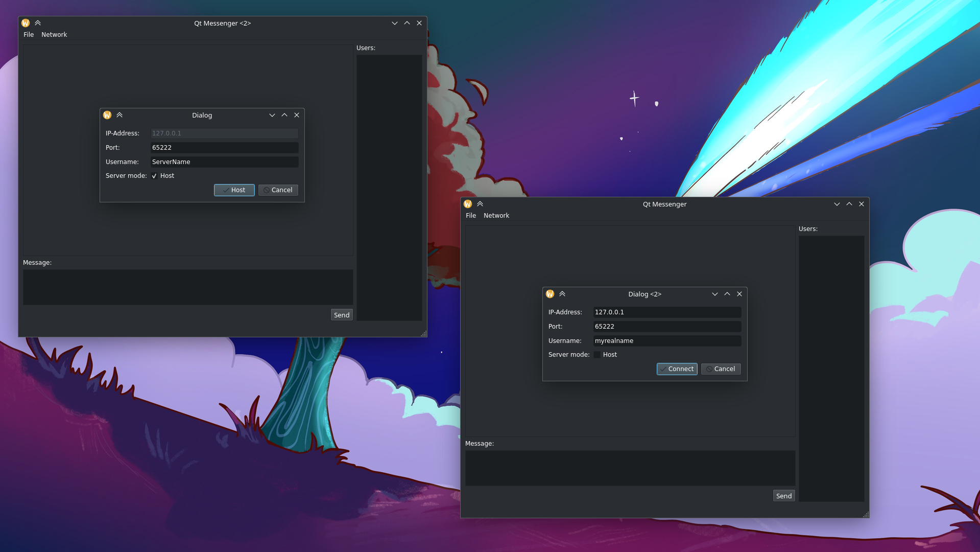Image resolution: width=980 pixels, height=552 pixels.
Task: Click the app icon in Dialog <2> title bar
Action: pyautogui.click(x=550, y=294)
